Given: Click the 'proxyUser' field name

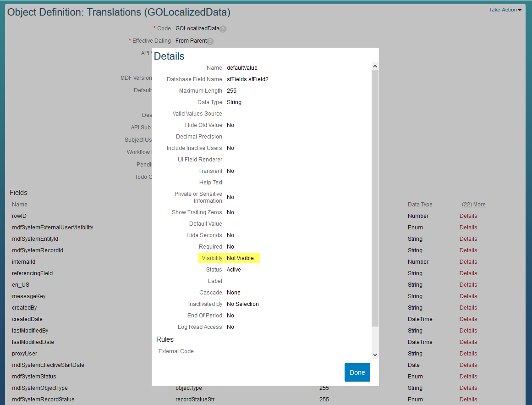Looking at the screenshot, I should (24, 353).
